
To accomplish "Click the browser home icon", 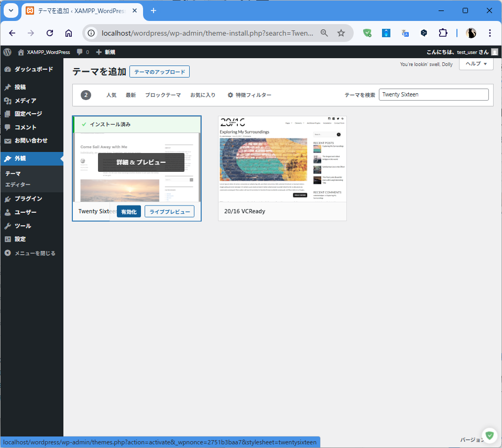I will click(69, 33).
